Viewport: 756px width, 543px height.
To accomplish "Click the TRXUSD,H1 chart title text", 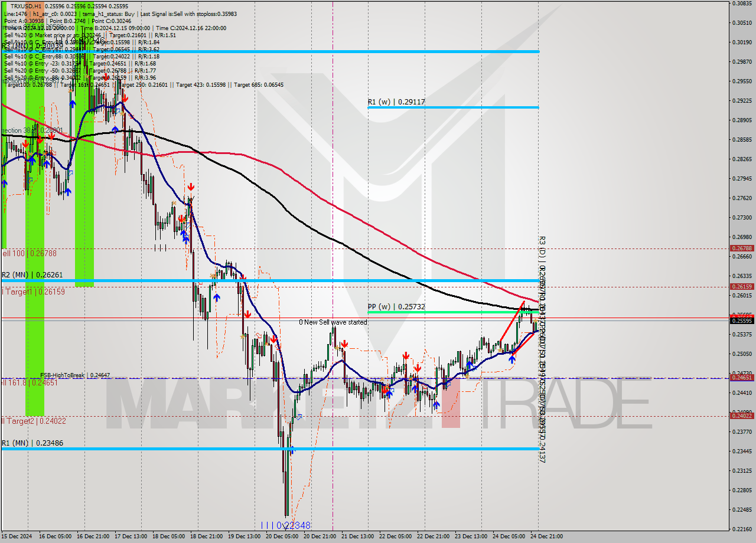I will pyautogui.click(x=27, y=6).
